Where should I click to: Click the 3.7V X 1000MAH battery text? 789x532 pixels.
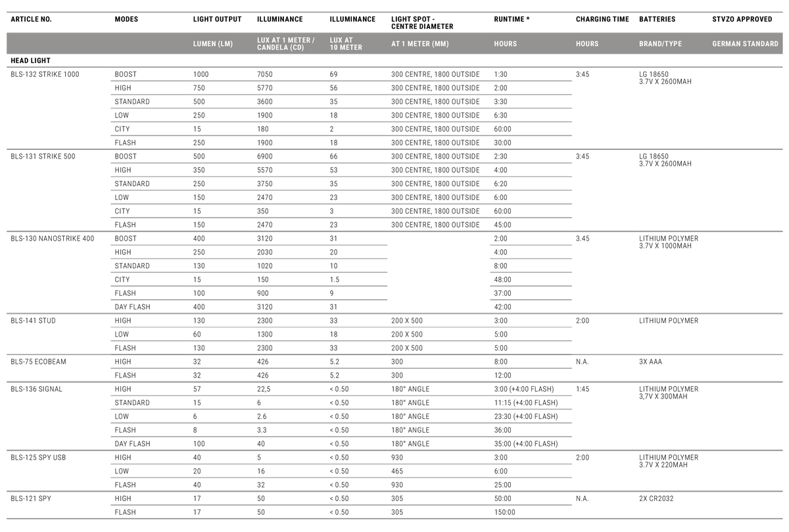[x=665, y=246]
